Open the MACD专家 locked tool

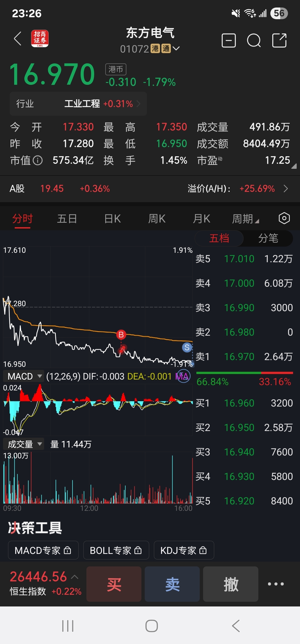pyautogui.click(x=43, y=550)
